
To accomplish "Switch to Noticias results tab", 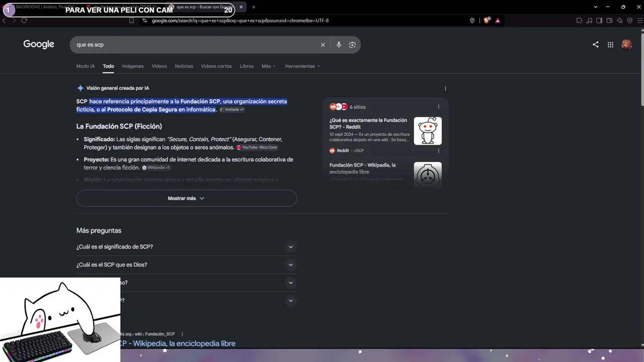I will tap(184, 66).
